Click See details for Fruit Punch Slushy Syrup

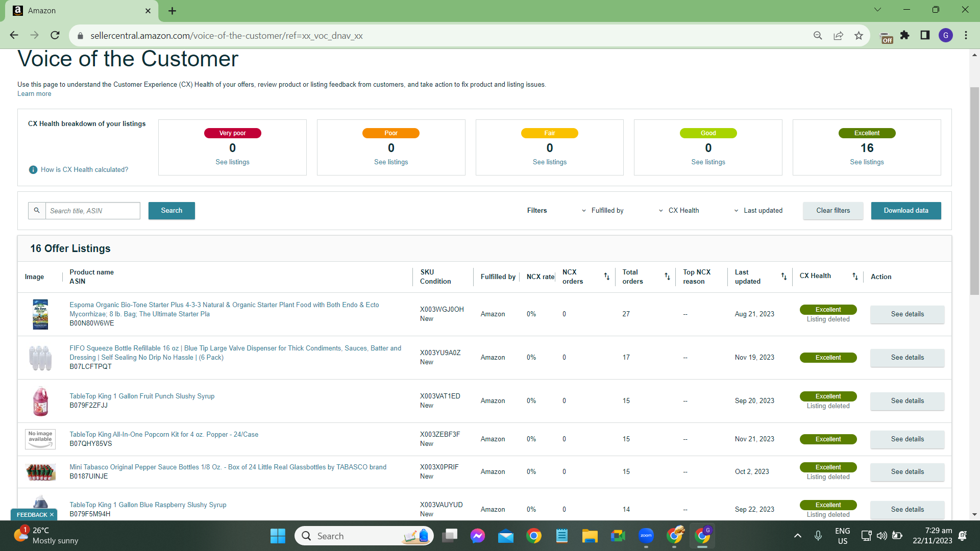point(908,401)
